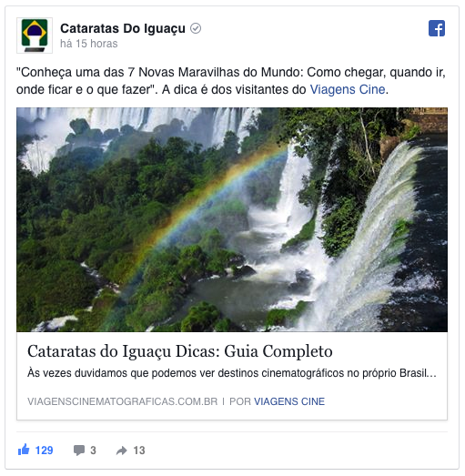465x476 pixels.
Task: Open the VIAGENS CINE author link
Action: [x=289, y=401]
